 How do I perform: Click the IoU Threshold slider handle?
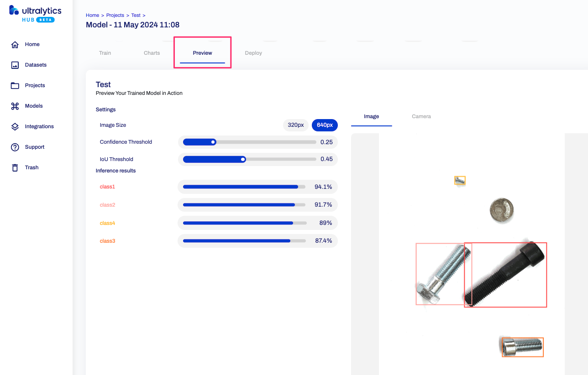(243, 160)
